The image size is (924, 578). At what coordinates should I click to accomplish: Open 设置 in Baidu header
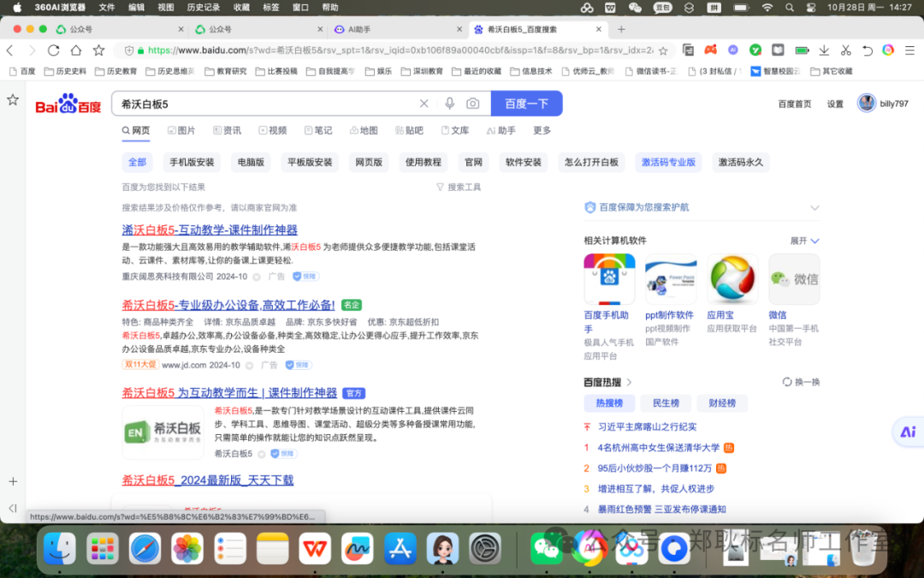(x=835, y=104)
